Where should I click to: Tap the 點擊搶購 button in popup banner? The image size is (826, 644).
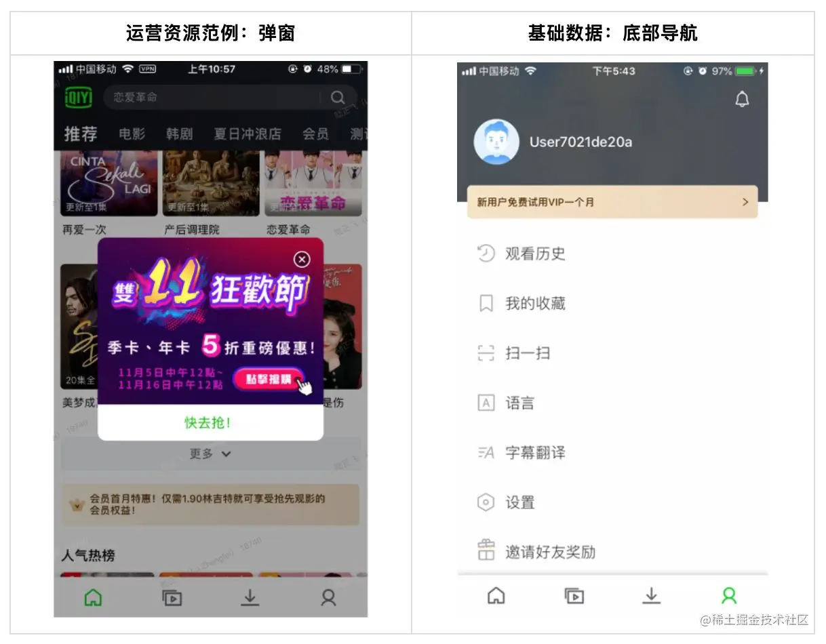tap(269, 380)
